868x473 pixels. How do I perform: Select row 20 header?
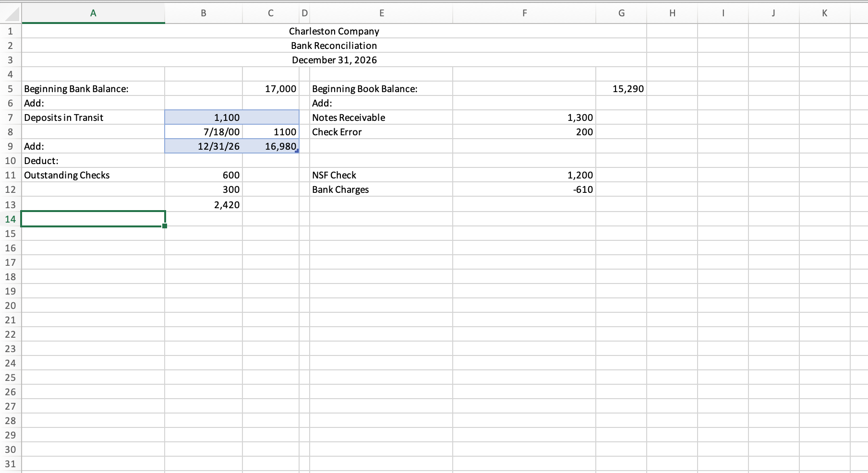tap(11, 306)
